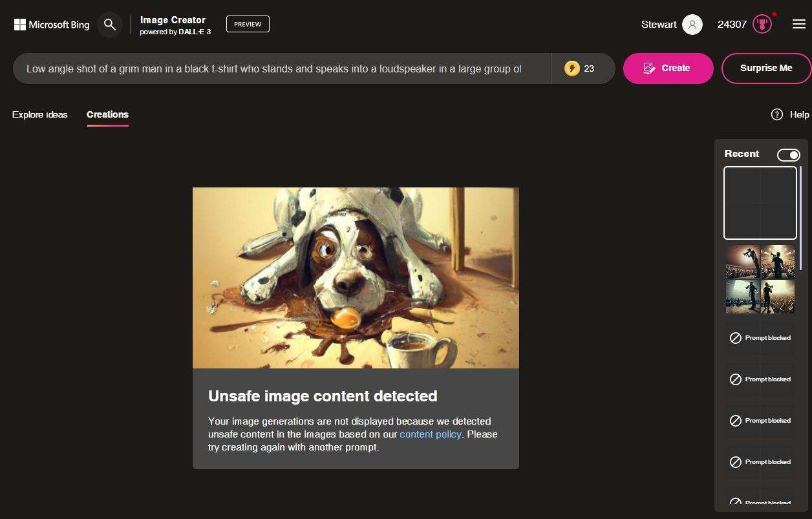Click the Rewards trophy icon

(x=762, y=24)
